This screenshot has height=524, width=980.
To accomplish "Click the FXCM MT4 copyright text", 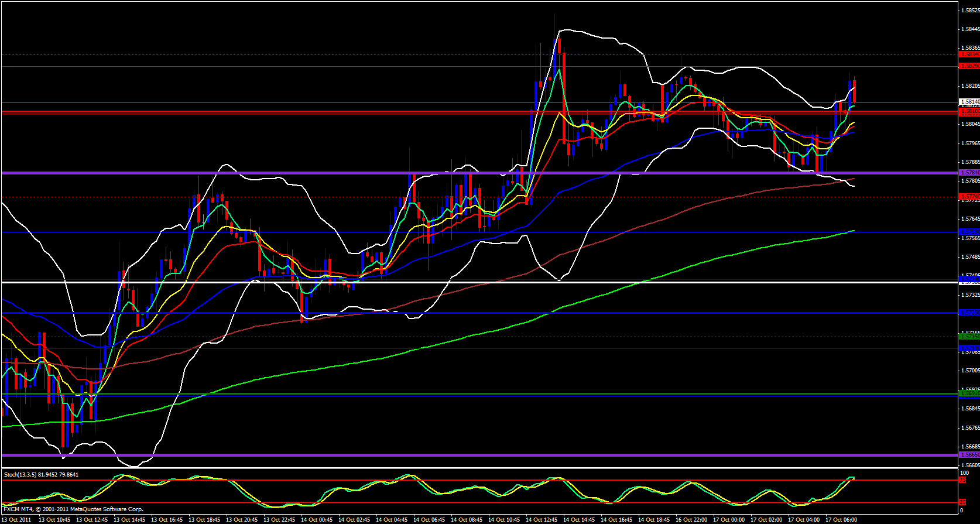I will pos(73,509).
